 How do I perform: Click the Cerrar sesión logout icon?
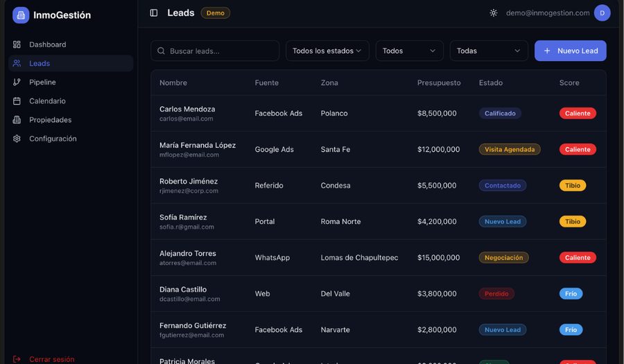17,359
